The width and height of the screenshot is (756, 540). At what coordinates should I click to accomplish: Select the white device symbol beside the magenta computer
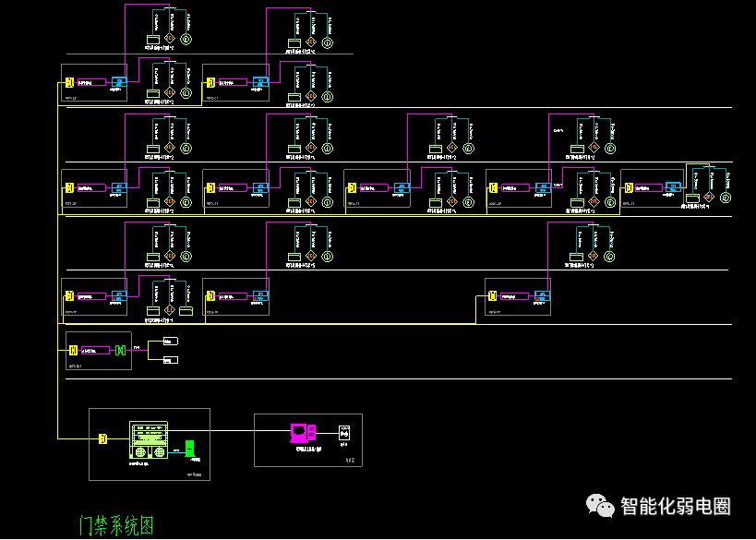tap(344, 432)
